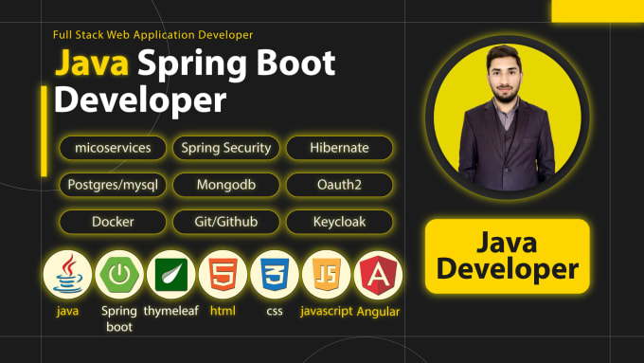
Task: Select the micoservices pill badge
Action: click(x=113, y=148)
